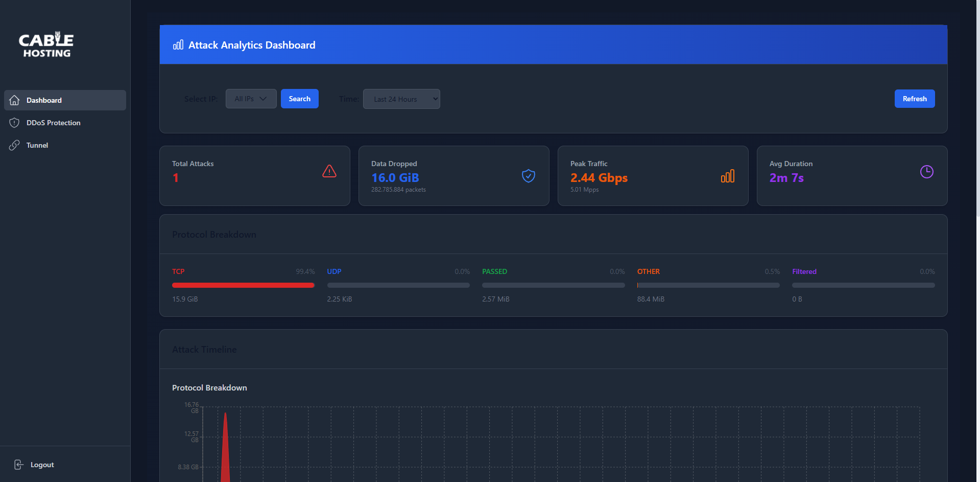The height and width of the screenshot is (482, 980).
Task: Click the 99.4% TCP percentage
Action: (305, 271)
